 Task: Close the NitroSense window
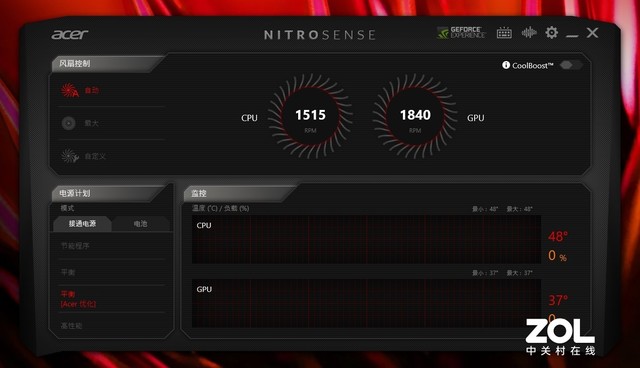[x=592, y=33]
